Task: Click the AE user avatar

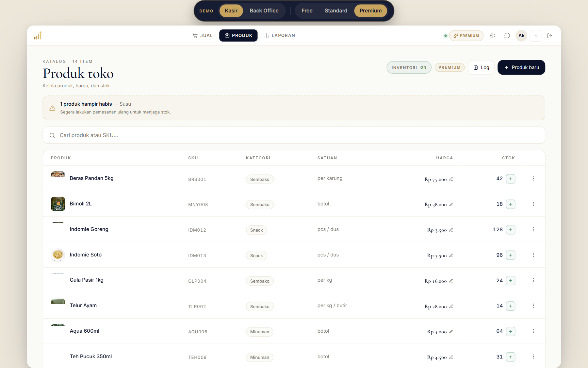Action: [521, 36]
